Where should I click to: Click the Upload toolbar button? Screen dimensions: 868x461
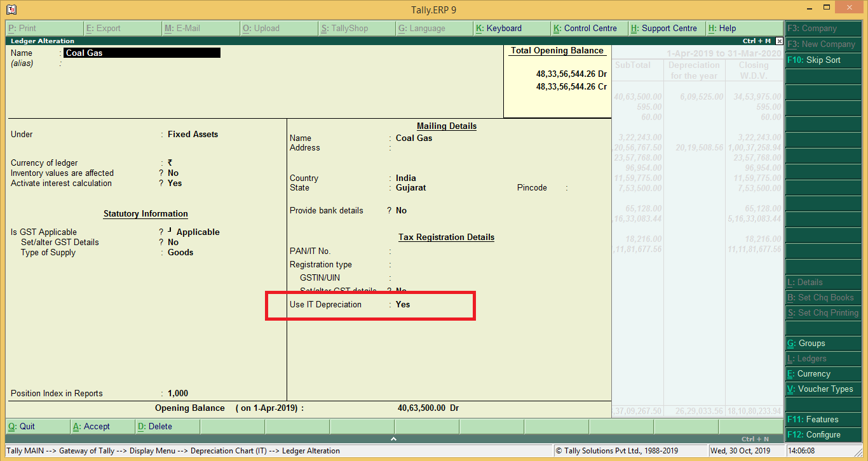coord(279,28)
